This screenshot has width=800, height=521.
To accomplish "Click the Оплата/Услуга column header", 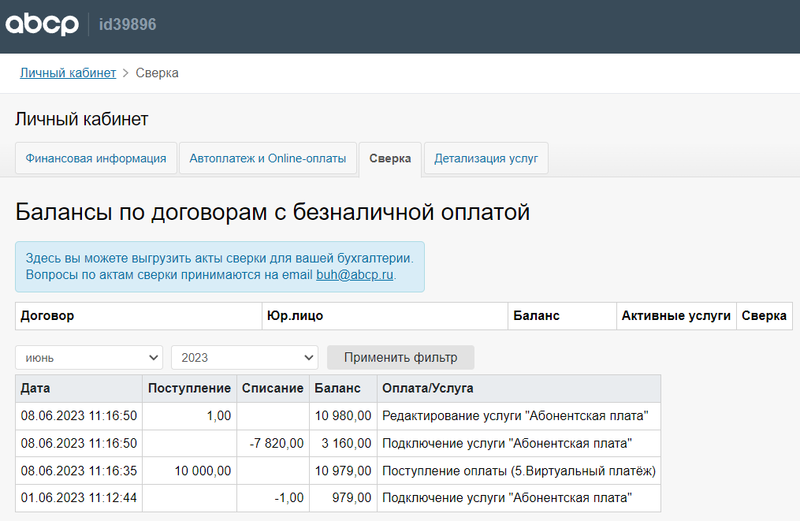I will (427, 388).
